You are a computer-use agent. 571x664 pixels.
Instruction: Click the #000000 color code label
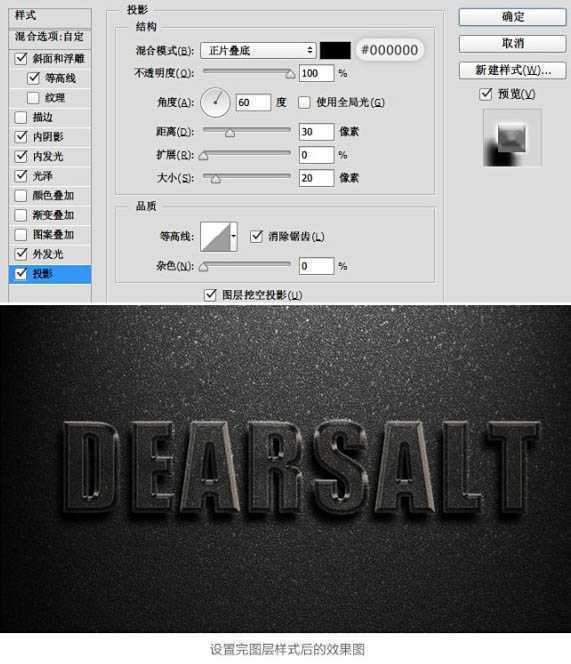pyautogui.click(x=390, y=50)
